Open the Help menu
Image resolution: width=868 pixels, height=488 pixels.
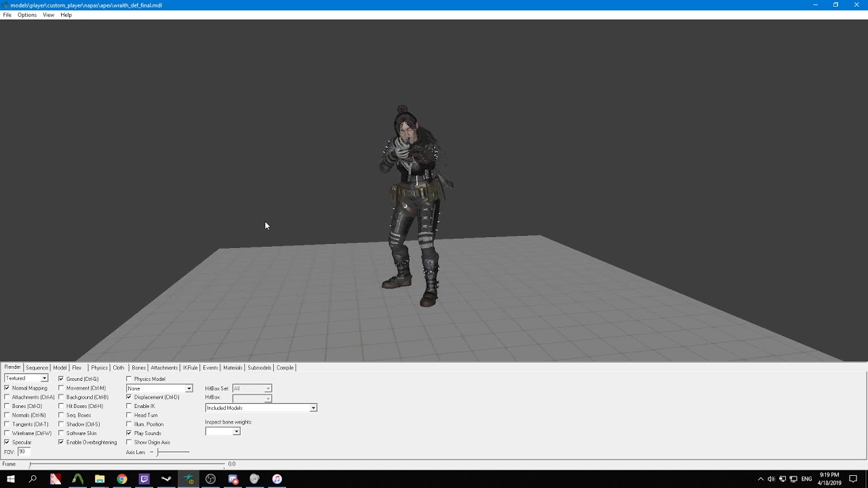66,15
